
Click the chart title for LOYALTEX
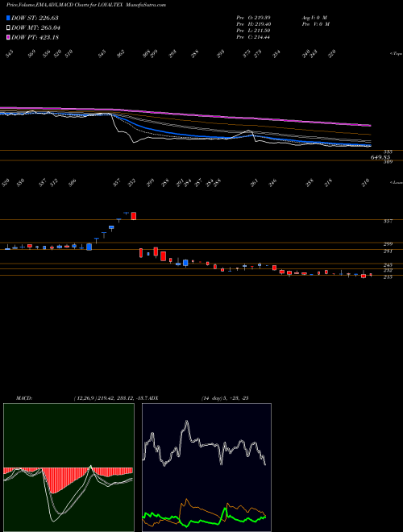coord(86,6)
